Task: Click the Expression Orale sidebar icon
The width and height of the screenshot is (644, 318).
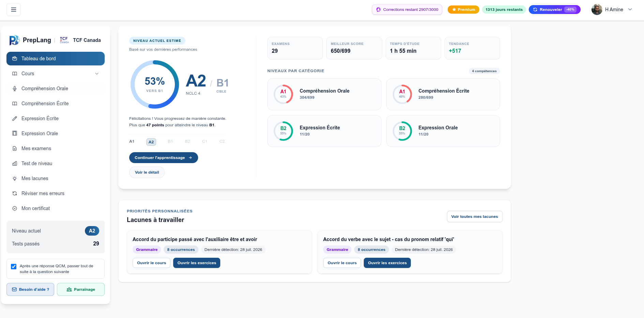Action: click(x=15, y=133)
